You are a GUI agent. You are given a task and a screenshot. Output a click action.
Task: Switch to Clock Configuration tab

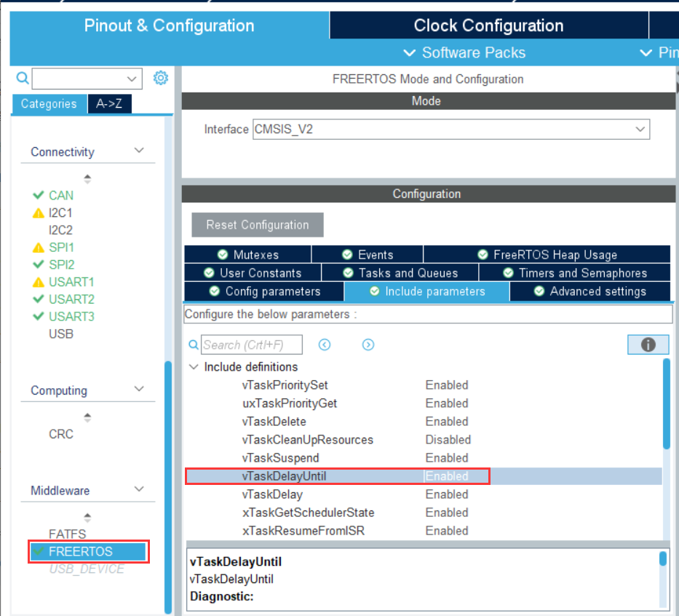(488, 25)
